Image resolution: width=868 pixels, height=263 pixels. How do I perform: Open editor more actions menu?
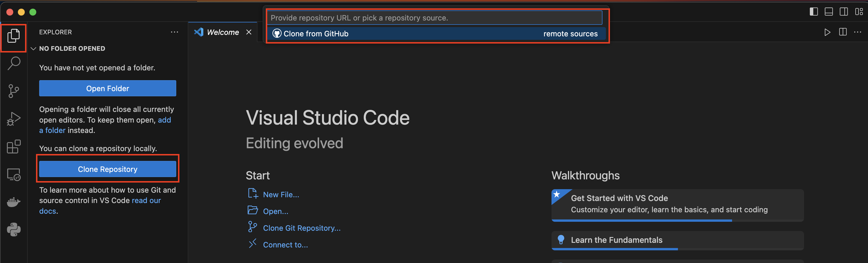click(x=858, y=32)
